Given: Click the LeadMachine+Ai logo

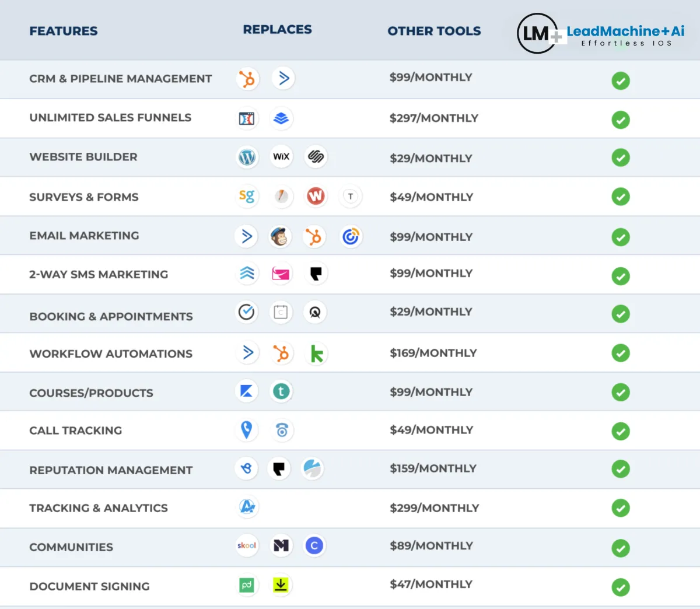Looking at the screenshot, I should 601,33.
